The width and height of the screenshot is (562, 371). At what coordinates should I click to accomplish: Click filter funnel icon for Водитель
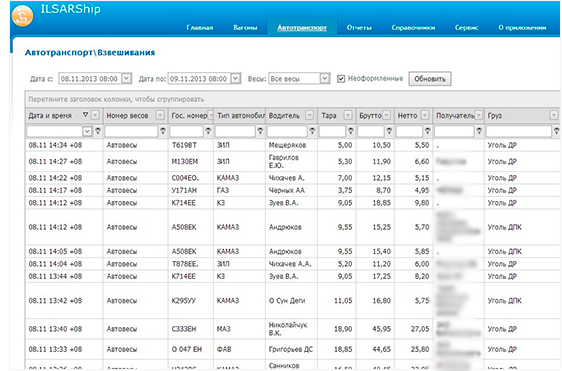pos(312,131)
